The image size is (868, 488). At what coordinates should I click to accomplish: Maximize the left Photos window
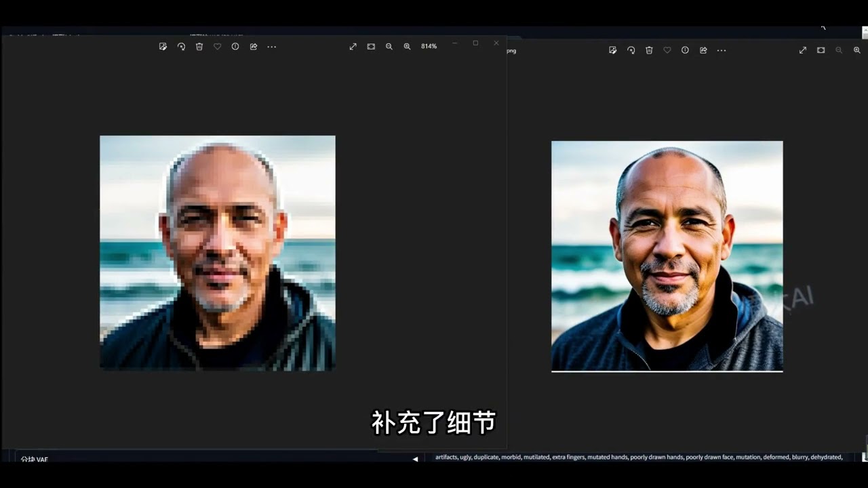pos(475,43)
